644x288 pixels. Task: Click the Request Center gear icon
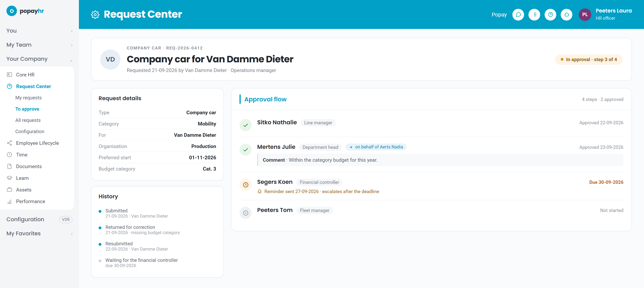click(95, 14)
